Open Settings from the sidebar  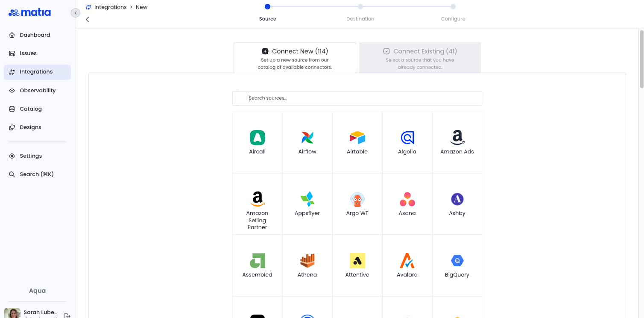(37, 156)
